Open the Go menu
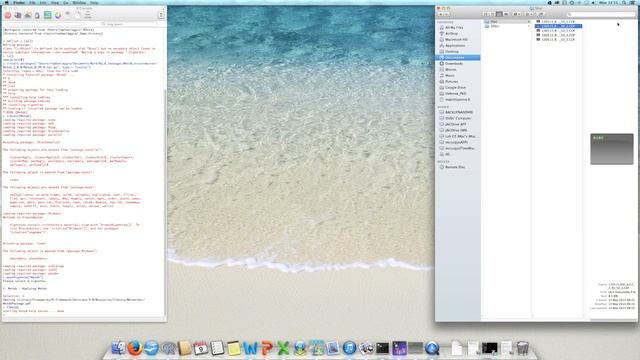The width and height of the screenshot is (640, 360). tap(65, 2)
